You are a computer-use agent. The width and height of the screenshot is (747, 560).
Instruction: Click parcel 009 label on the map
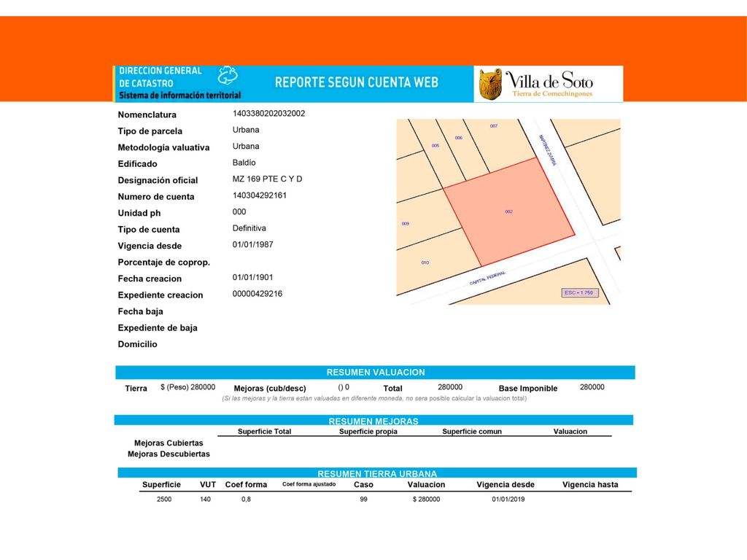(x=406, y=223)
